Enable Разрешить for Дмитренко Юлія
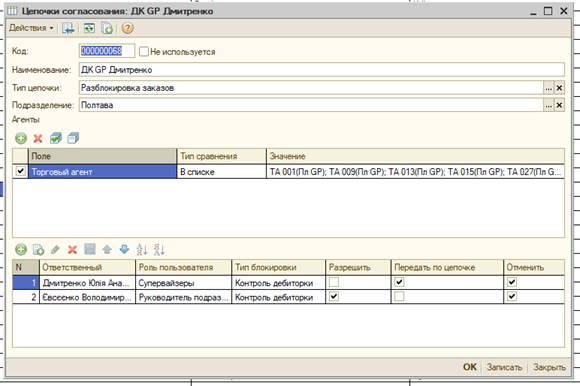 tap(334, 282)
